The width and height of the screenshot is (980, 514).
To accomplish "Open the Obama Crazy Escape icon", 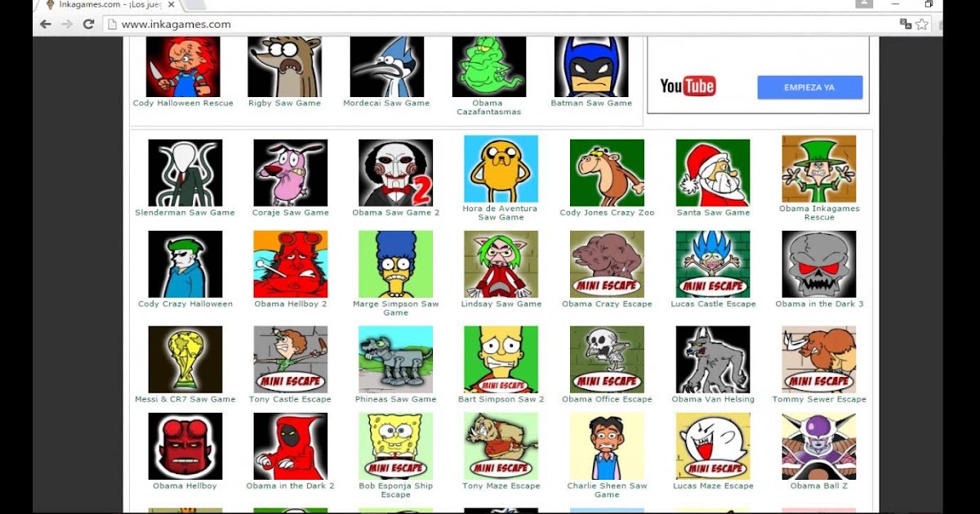I will [x=607, y=264].
